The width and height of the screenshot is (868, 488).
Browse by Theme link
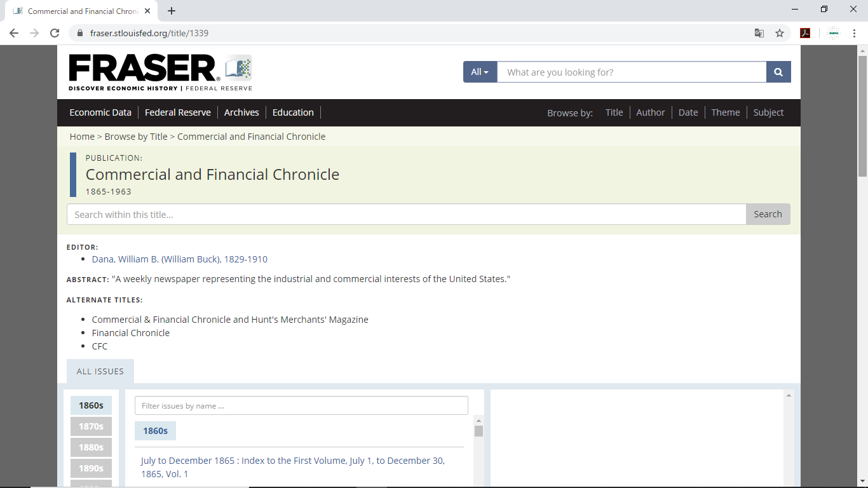click(x=726, y=112)
